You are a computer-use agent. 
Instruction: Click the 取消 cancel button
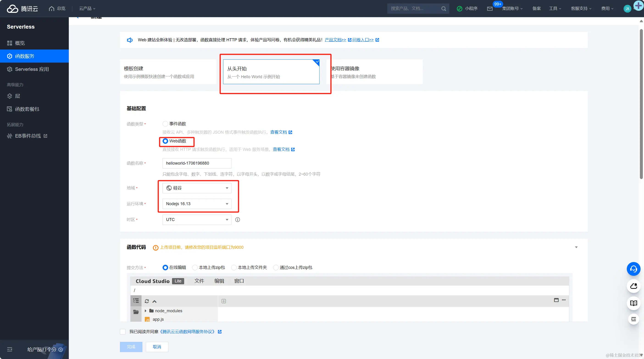[x=157, y=347]
